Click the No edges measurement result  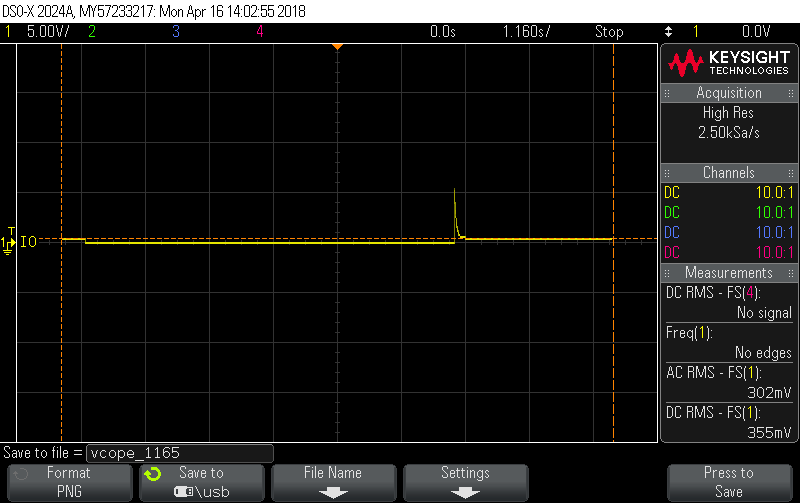click(763, 353)
